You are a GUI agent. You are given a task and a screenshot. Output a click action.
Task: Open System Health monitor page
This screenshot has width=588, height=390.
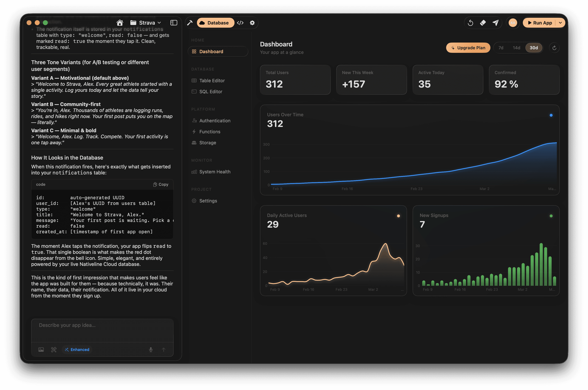click(x=215, y=172)
